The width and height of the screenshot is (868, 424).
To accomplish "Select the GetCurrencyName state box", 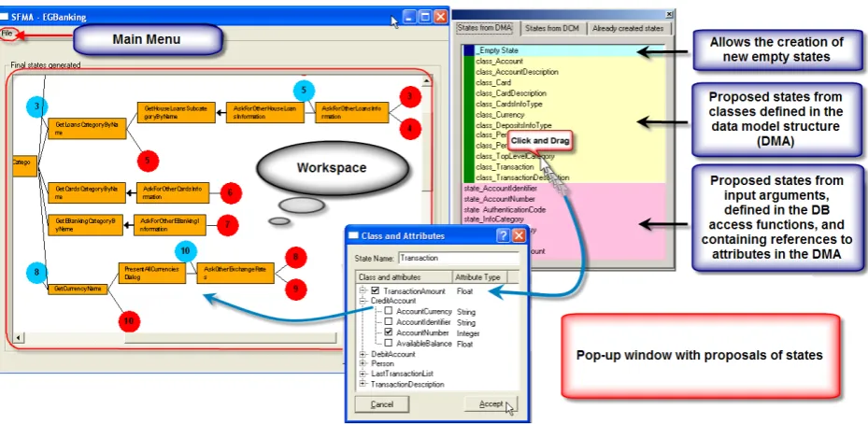I will (78, 289).
